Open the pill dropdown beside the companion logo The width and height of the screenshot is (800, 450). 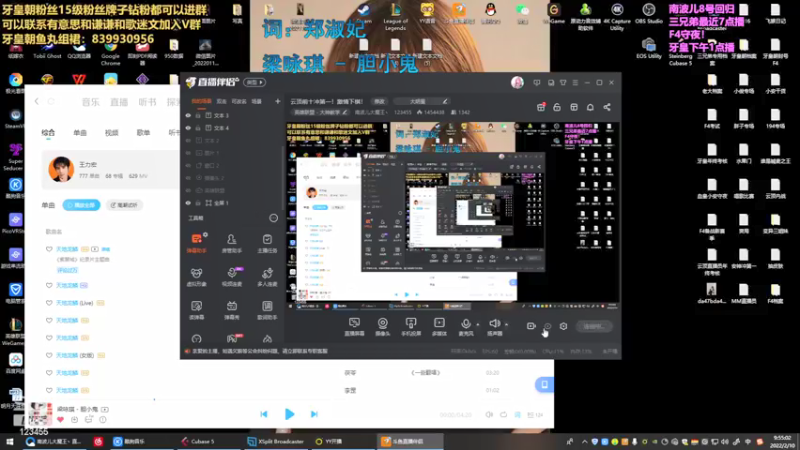255,82
